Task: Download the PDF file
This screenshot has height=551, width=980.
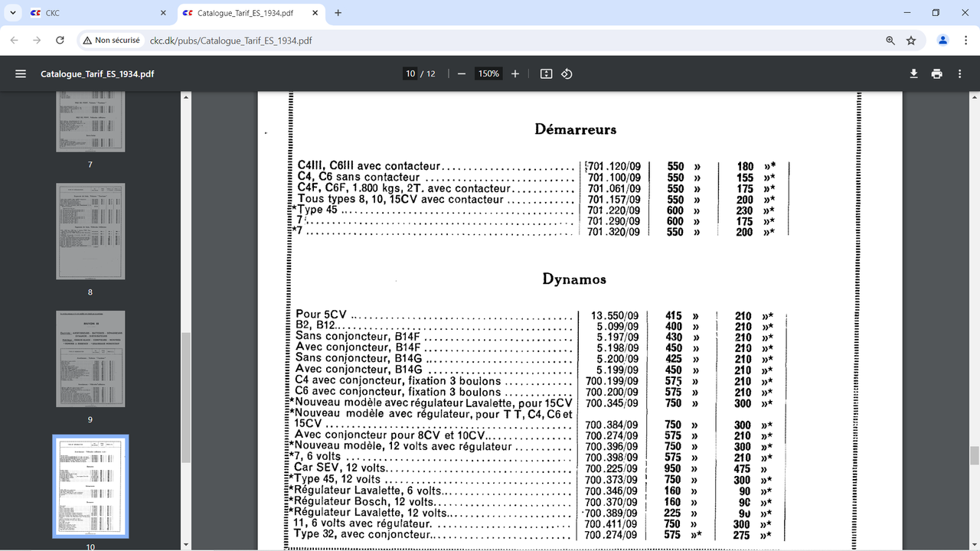Action: (913, 73)
